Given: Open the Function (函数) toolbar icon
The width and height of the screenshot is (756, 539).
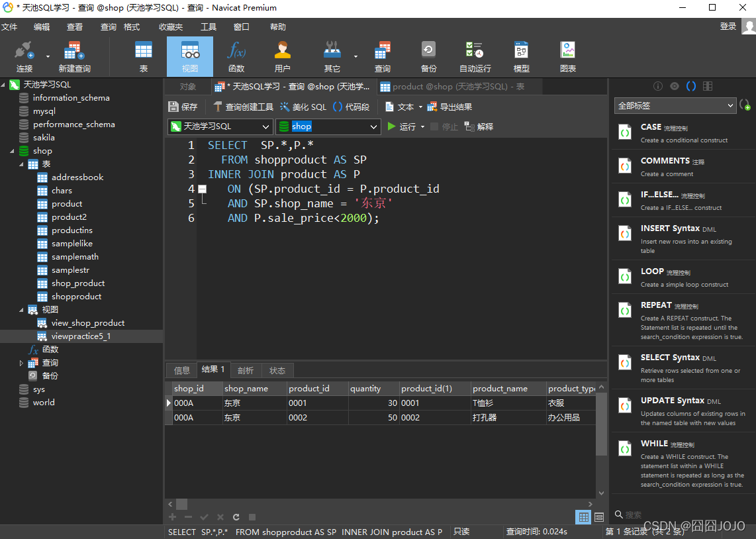Looking at the screenshot, I should coord(236,57).
